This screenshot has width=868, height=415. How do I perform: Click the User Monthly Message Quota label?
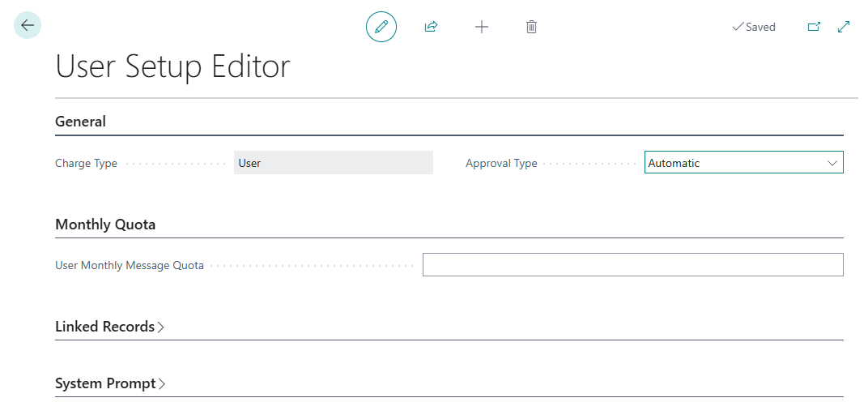click(x=130, y=265)
